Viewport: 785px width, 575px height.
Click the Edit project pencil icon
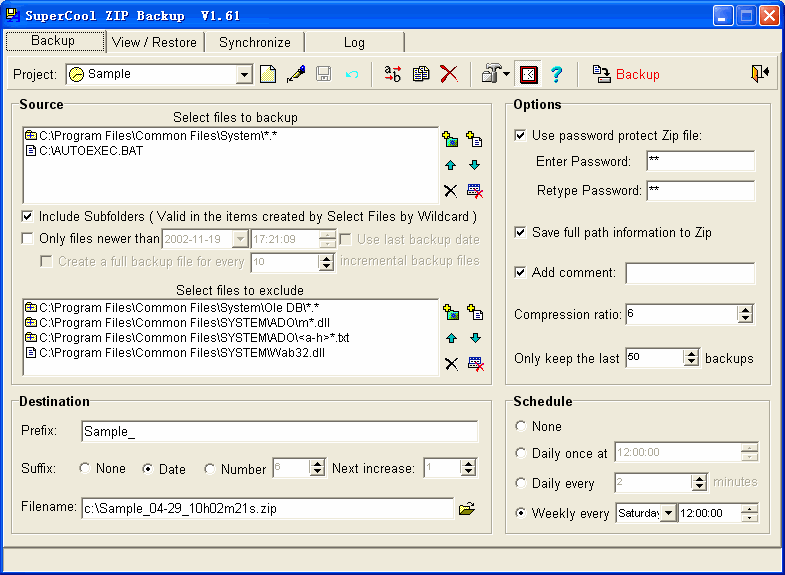tap(296, 74)
